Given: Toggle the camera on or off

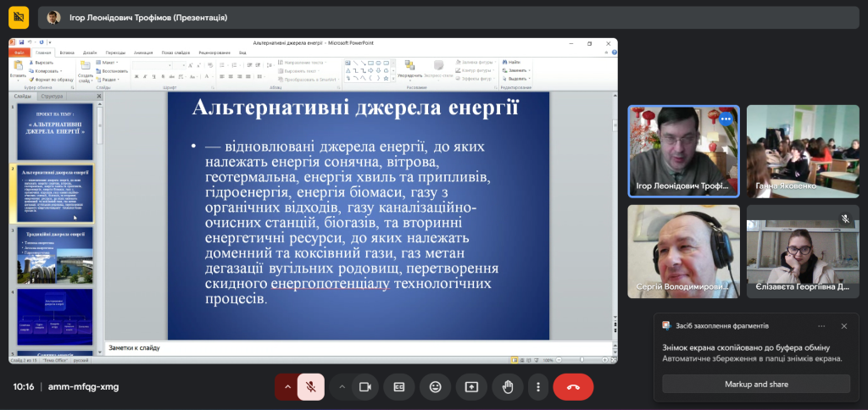Looking at the screenshot, I should (x=365, y=387).
